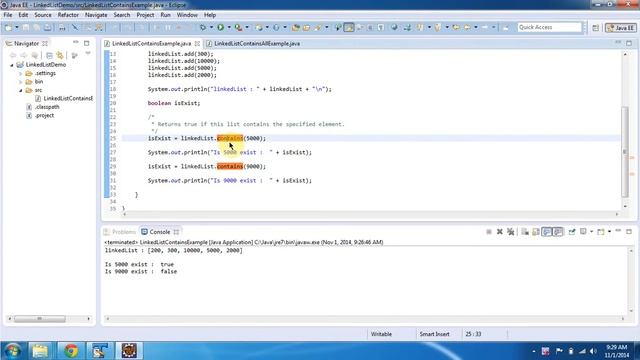This screenshot has height=360, width=640.
Task: Select the Java EE perspective button
Action: pyautogui.click(x=621, y=28)
